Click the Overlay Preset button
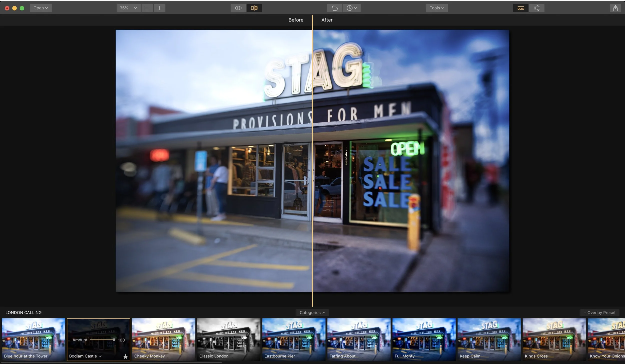625x364 pixels. [x=599, y=313]
